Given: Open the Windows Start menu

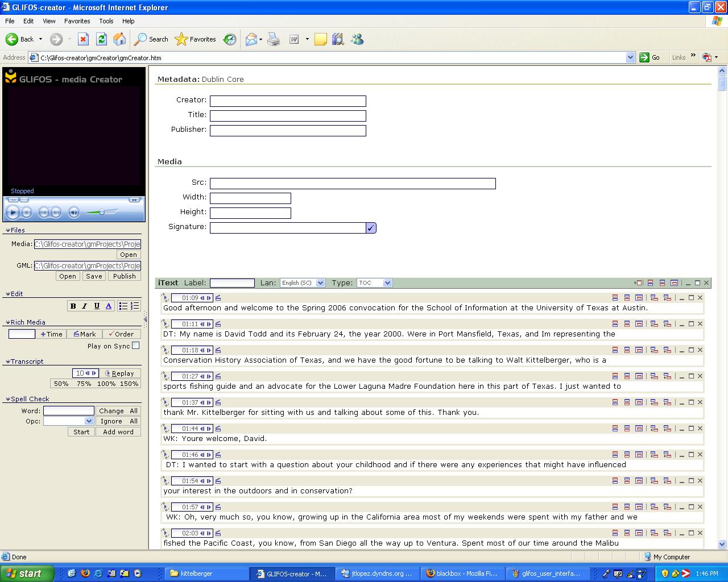Looking at the screenshot, I should point(27,573).
